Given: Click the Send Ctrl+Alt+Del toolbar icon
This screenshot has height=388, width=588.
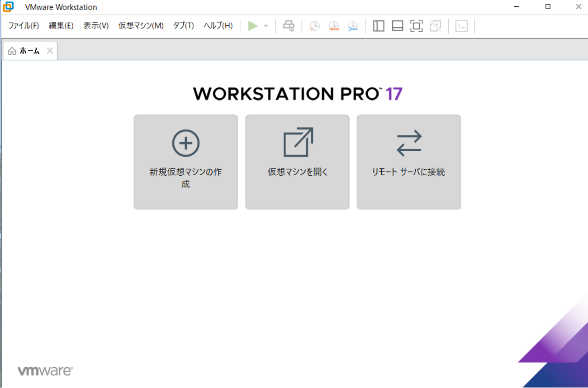Looking at the screenshot, I should coord(289,26).
